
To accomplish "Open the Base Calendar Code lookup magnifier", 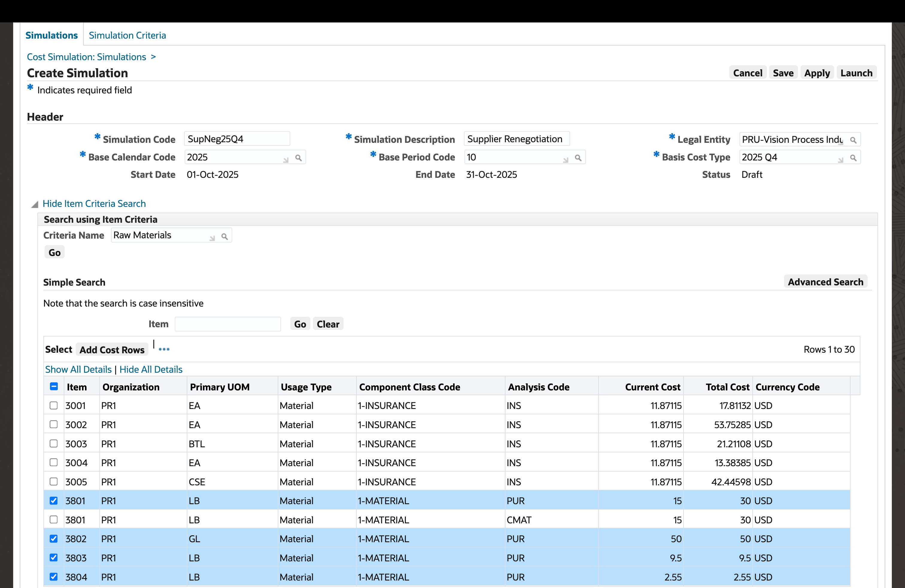I will (x=299, y=157).
